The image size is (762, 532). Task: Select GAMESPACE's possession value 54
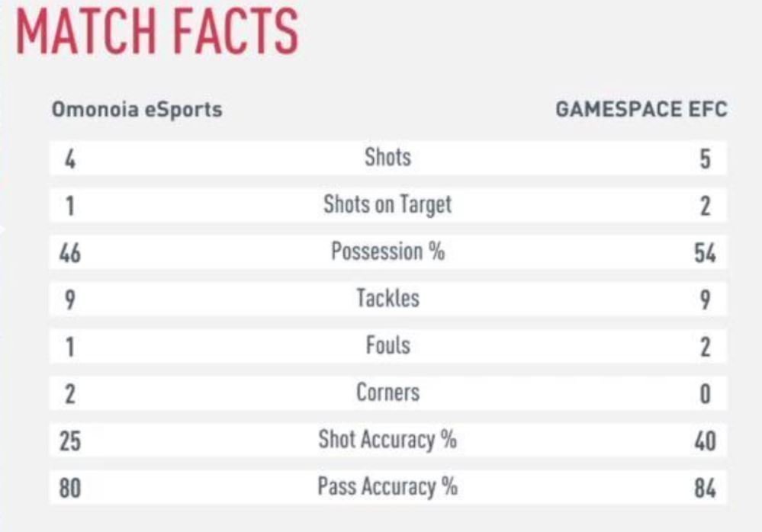point(705,253)
